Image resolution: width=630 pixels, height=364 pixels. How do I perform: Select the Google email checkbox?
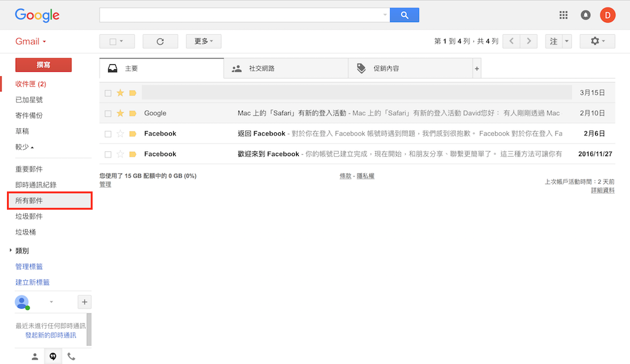click(108, 114)
